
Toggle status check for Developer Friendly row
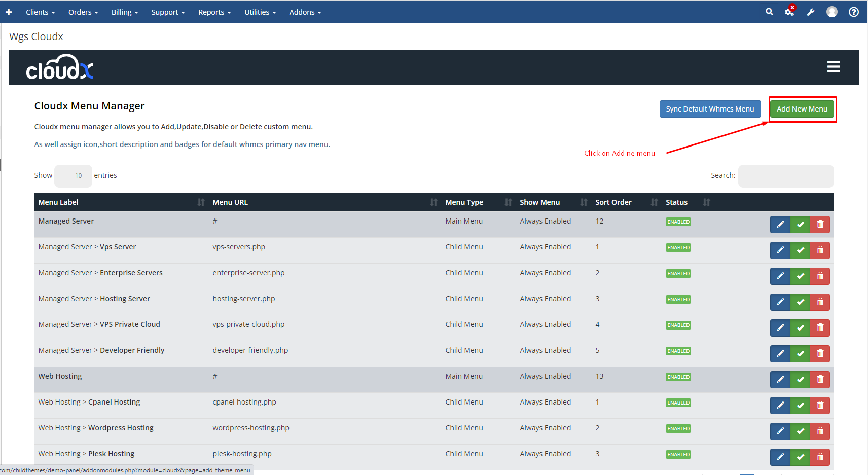pyautogui.click(x=800, y=354)
